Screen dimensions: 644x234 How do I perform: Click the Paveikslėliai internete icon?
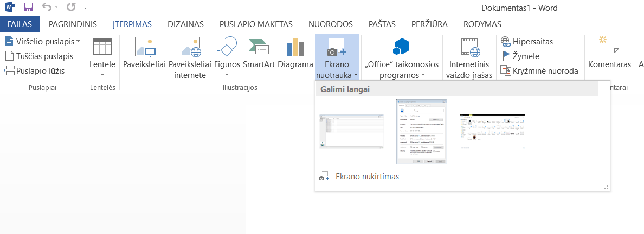click(x=190, y=47)
